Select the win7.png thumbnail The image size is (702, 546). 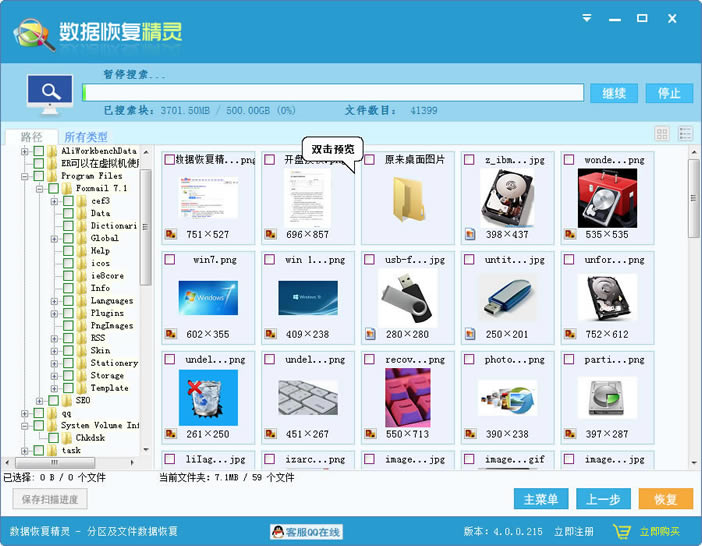click(x=208, y=298)
